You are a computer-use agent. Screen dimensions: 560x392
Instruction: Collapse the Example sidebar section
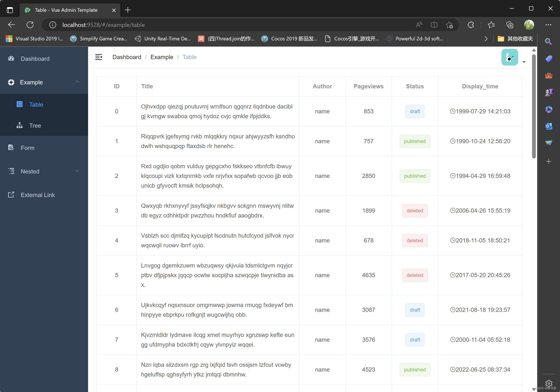click(x=77, y=82)
